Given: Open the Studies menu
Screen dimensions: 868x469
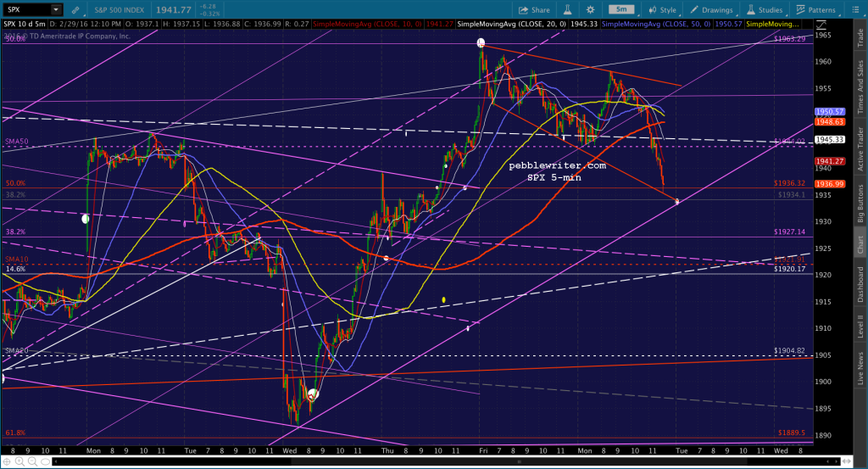Looking at the screenshot, I should tap(765, 10).
